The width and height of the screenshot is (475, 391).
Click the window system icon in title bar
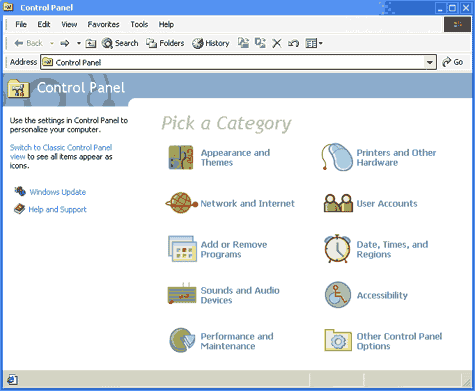(x=8, y=7)
